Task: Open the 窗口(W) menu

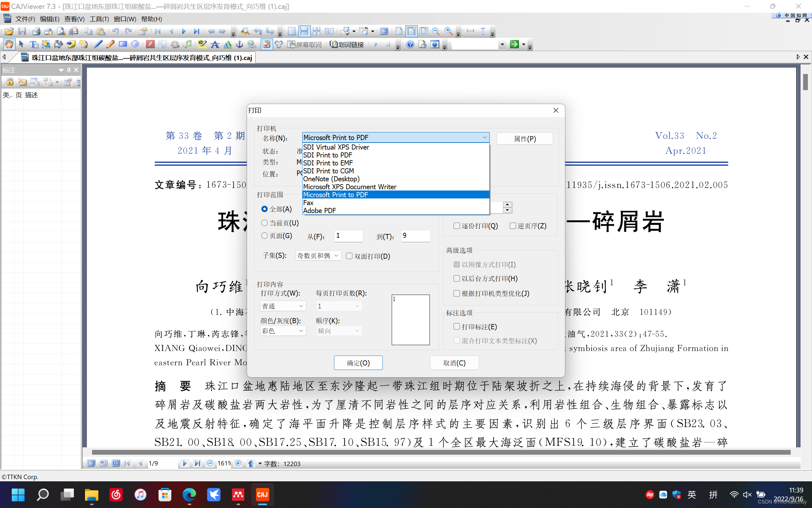Action: 125,19
